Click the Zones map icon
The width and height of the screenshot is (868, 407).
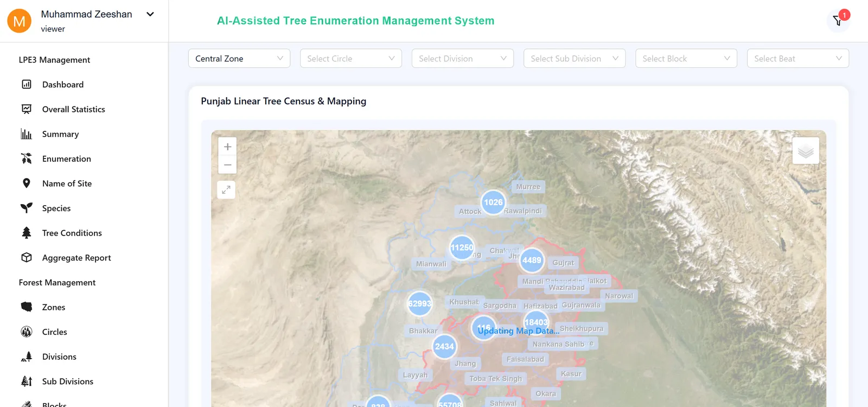27,307
